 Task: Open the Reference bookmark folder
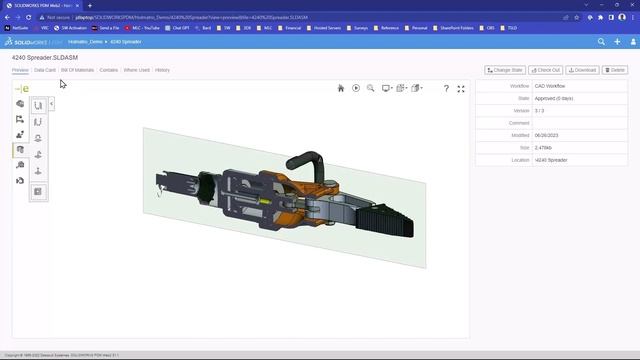pyautogui.click(x=386, y=28)
